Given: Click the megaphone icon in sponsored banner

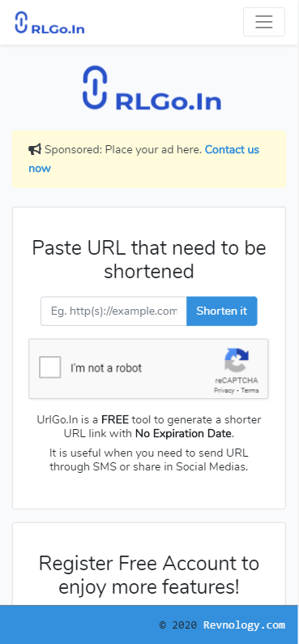Looking at the screenshot, I should (x=35, y=149).
